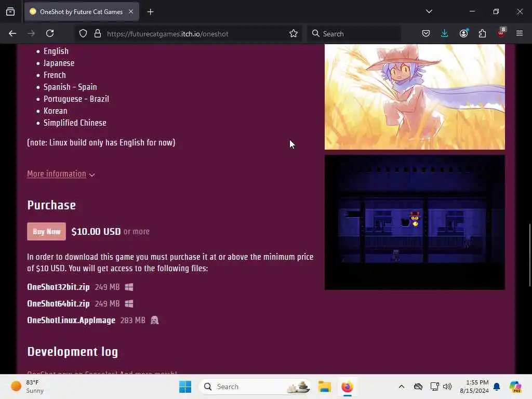Click the $10.00 USD price text
The image size is (532, 399).
(96, 231)
